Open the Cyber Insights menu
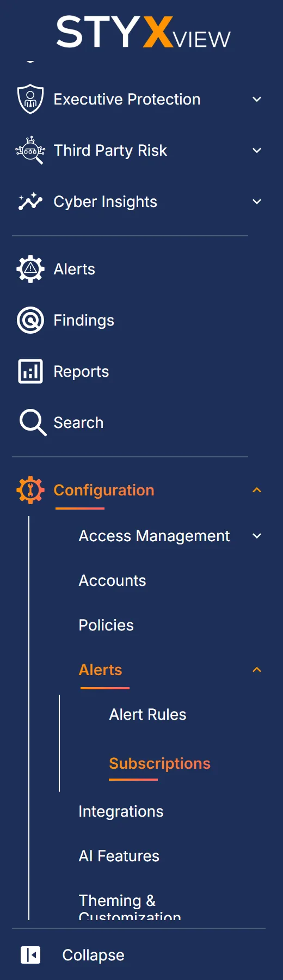283x980 pixels. pos(105,201)
